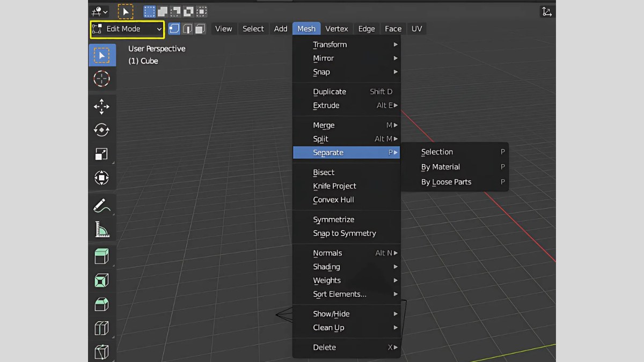Pick the Bevel tool

102,305
